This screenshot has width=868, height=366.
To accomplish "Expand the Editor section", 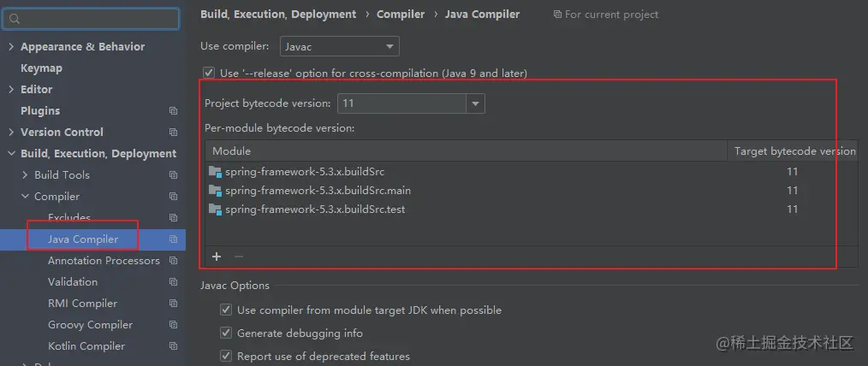I will coord(11,90).
